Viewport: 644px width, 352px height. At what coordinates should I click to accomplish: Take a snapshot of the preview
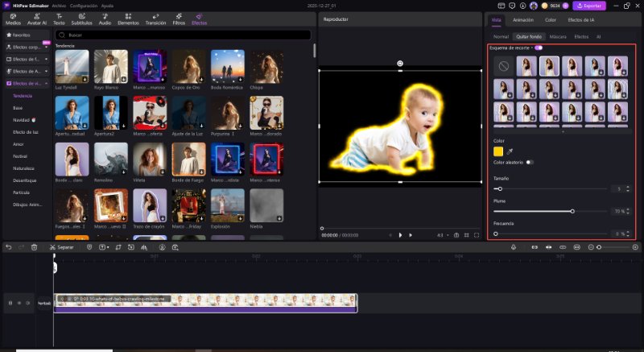pyautogui.click(x=456, y=235)
